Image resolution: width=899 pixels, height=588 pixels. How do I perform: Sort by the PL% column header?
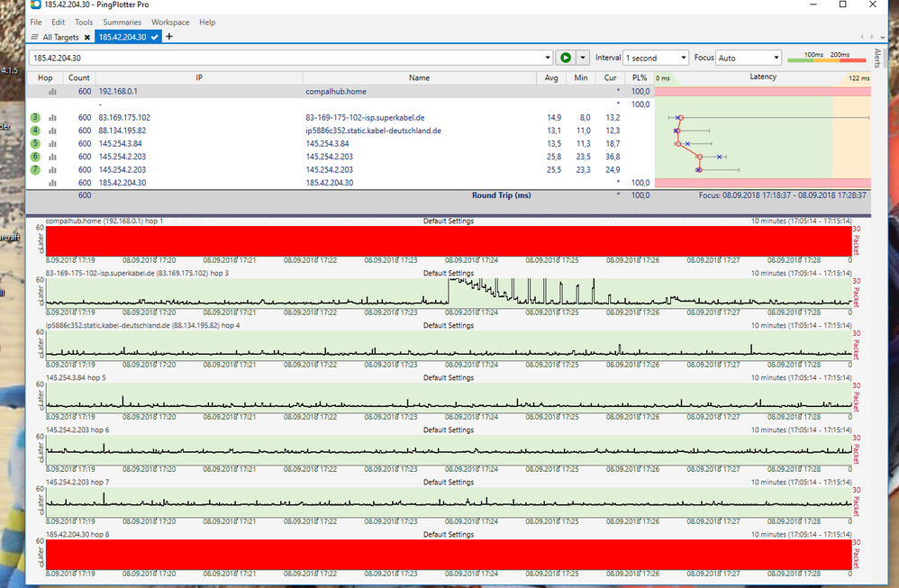pos(640,78)
